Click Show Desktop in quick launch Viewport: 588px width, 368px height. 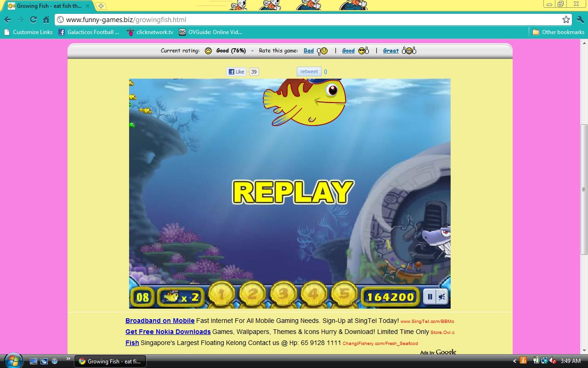point(34,361)
